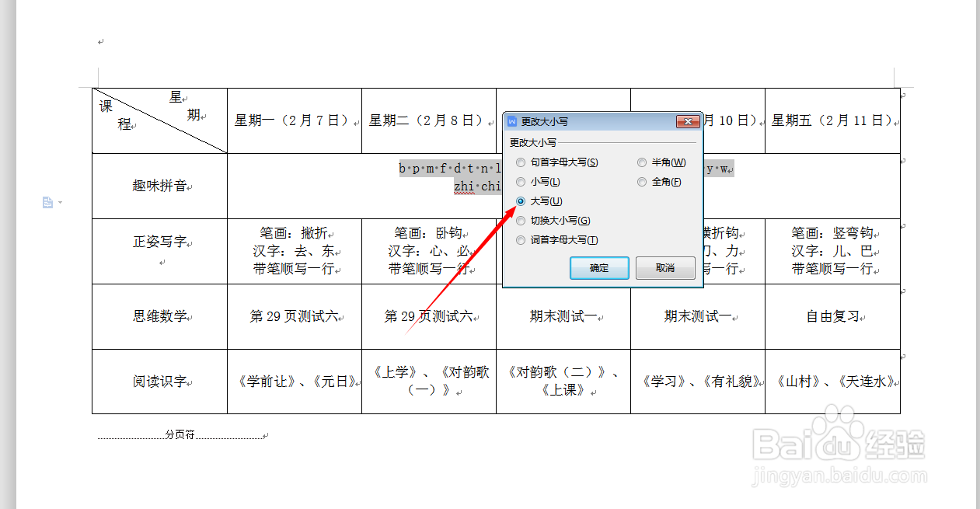The width and height of the screenshot is (980, 509).
Task: Select the 切换大小写(G) radio button
Action: (x=521, y=220)
